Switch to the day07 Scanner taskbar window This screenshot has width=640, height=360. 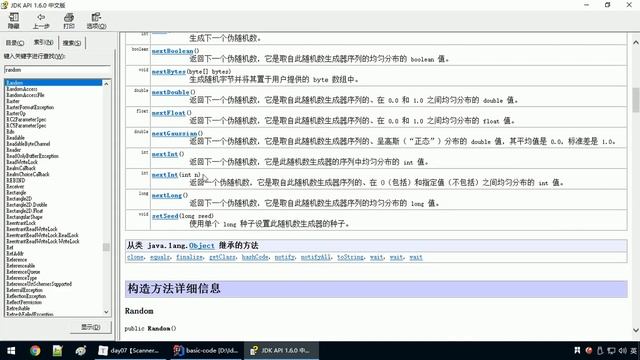click(130, 351)
